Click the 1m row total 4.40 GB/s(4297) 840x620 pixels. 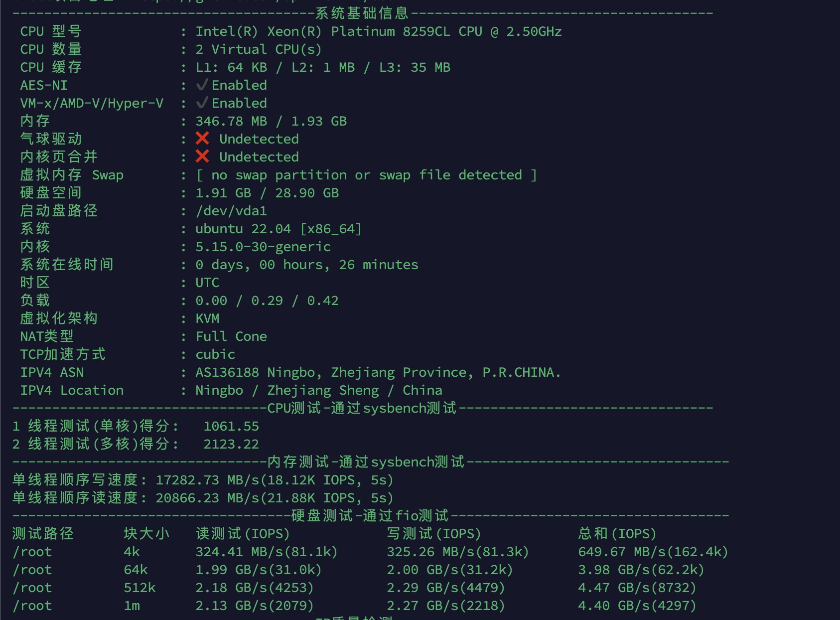637,606
